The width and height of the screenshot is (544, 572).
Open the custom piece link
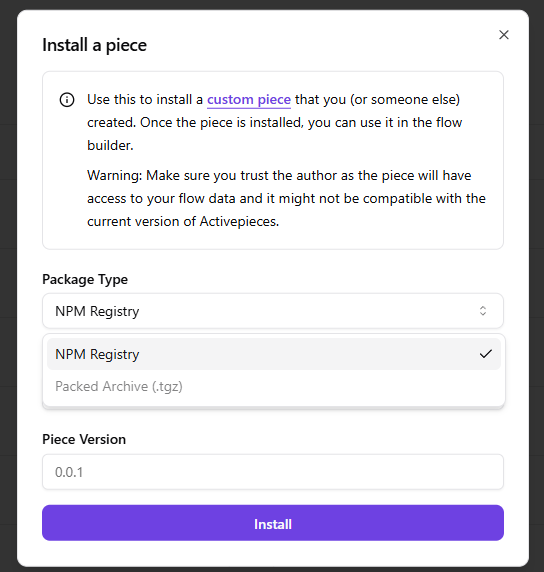249,100
